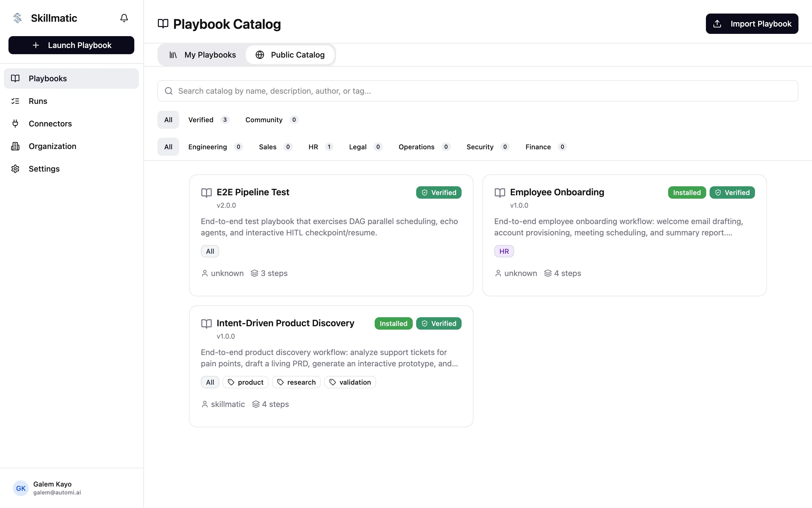Viewport: 812px width, 508px height.
Task: Click the Import Playbook button
Action: pyautogui.click(x=752, y=24)
